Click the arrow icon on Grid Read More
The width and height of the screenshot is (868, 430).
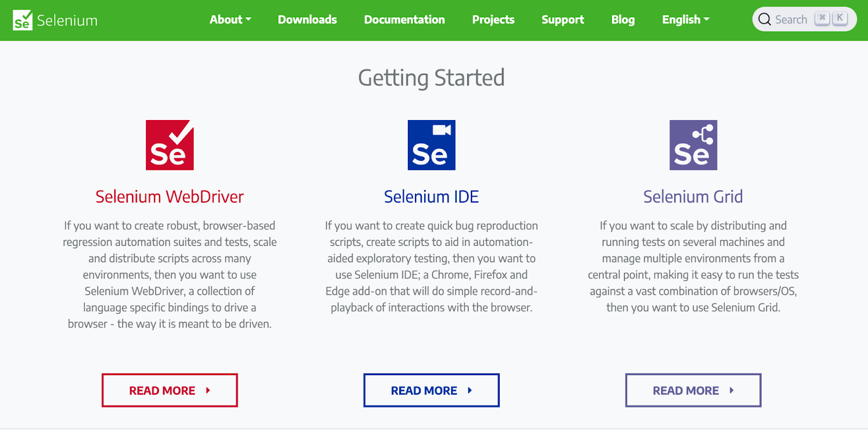tap(731, 390)
